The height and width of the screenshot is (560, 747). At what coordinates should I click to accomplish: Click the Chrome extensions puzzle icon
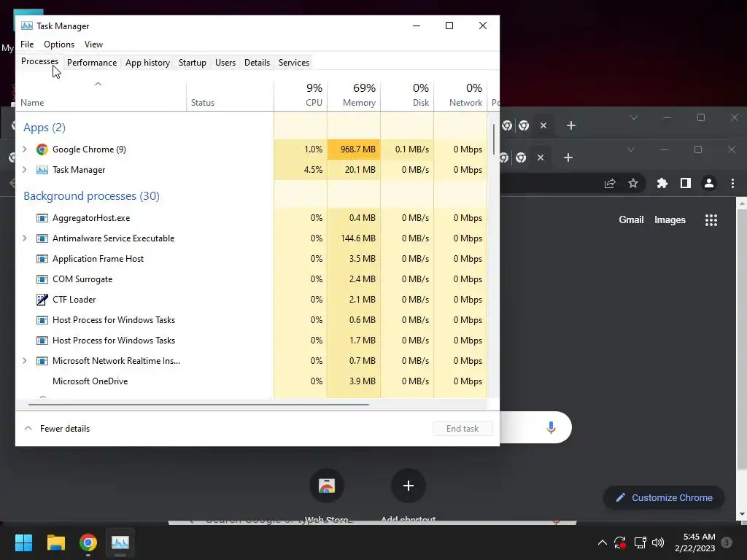tap(662, 183)
